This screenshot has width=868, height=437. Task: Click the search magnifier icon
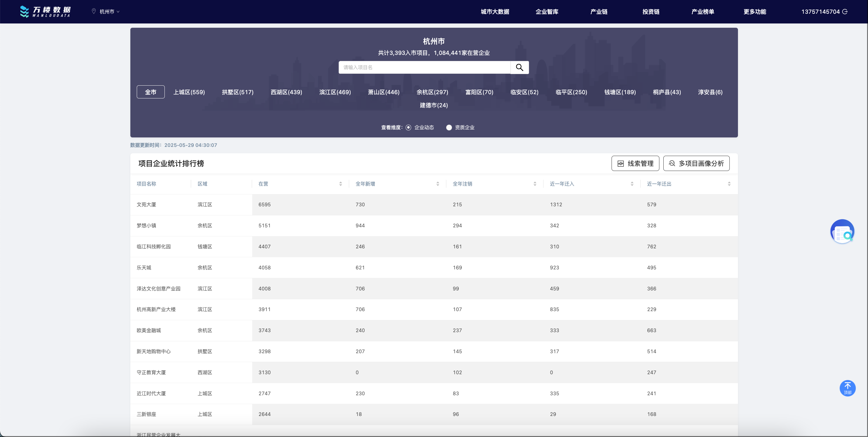pyautogui.click(x=519, y=67)
